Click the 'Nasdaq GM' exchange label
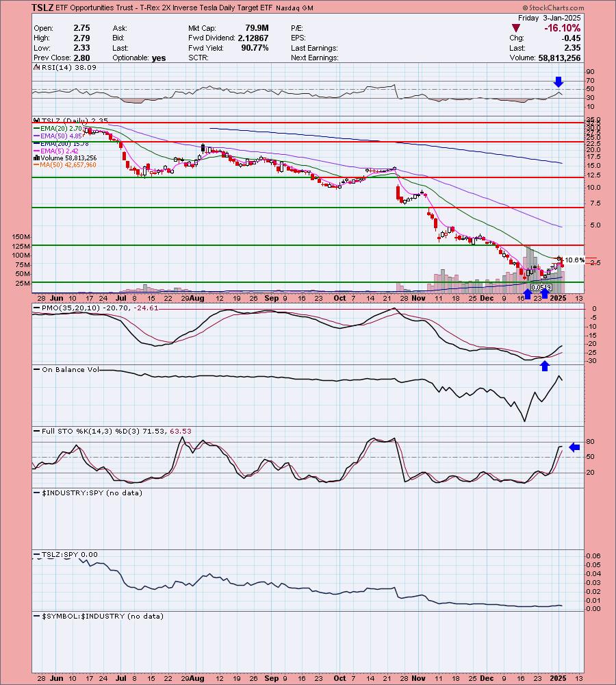This screenshot has width=616, height=685. coord(294,8)
